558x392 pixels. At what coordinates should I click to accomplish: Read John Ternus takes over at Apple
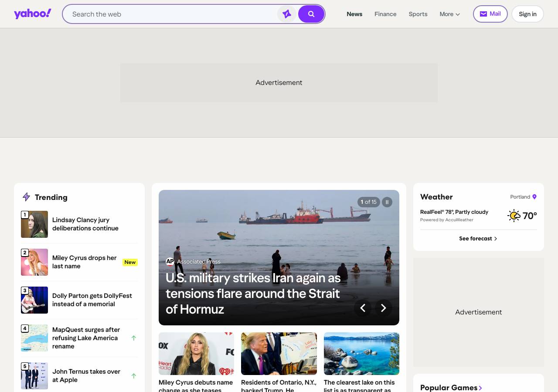coord(86,376)
